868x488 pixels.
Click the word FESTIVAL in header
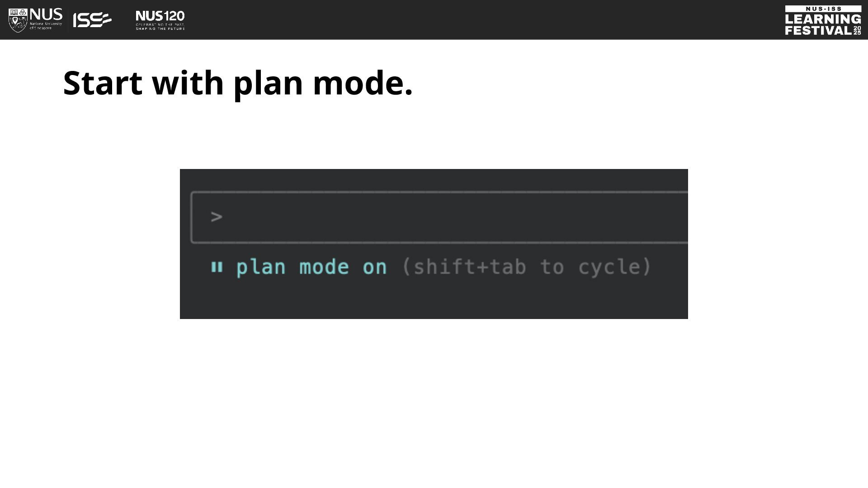tap(818, 30)
